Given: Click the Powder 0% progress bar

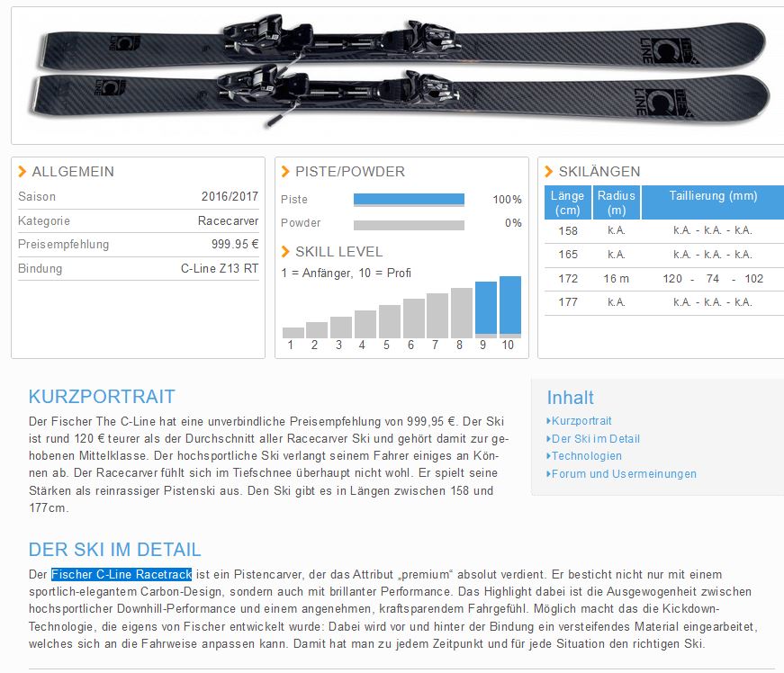Looking at the screenshot, I should (409, 224).
